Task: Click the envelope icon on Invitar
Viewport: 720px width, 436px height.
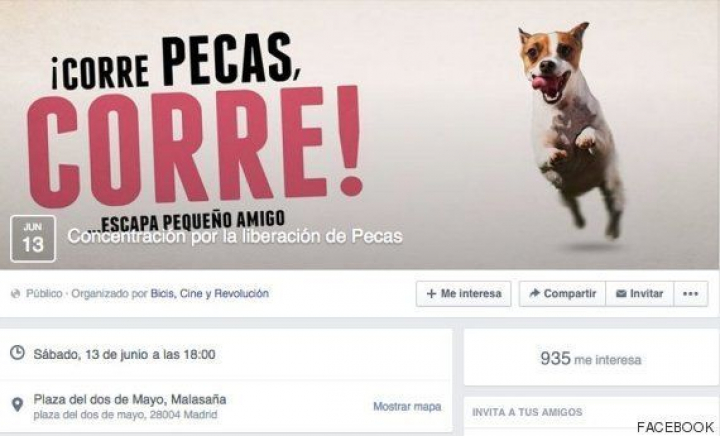Action: [x=621, y=294]
